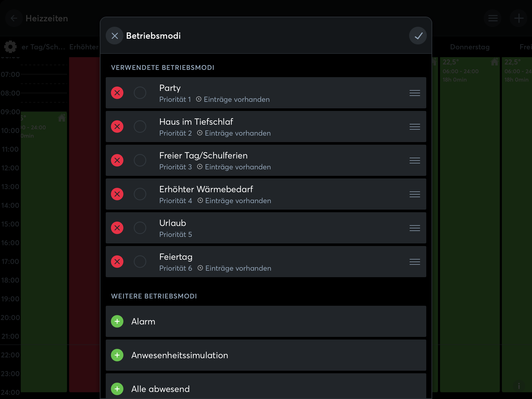Add Anwesenheitssimulation with green plus icon
This screenshot has height=399, width=532.
click(117, 355)
